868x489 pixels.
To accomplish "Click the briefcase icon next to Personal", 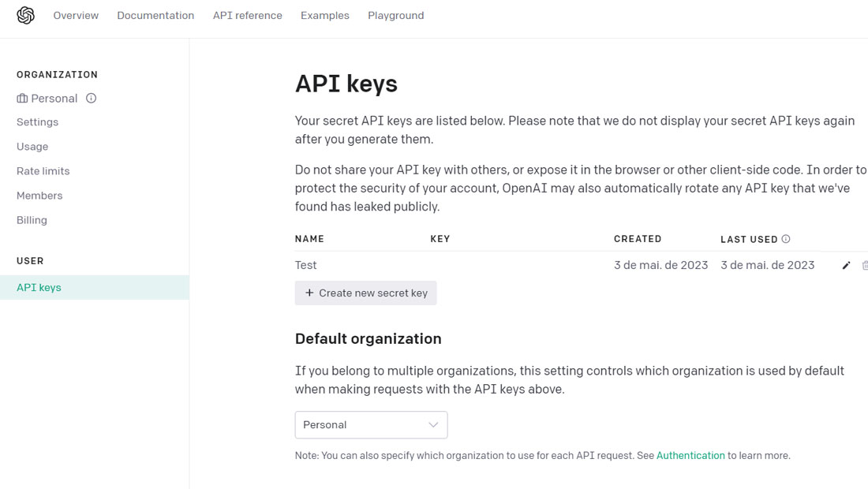I will click(x=22, y=99).
